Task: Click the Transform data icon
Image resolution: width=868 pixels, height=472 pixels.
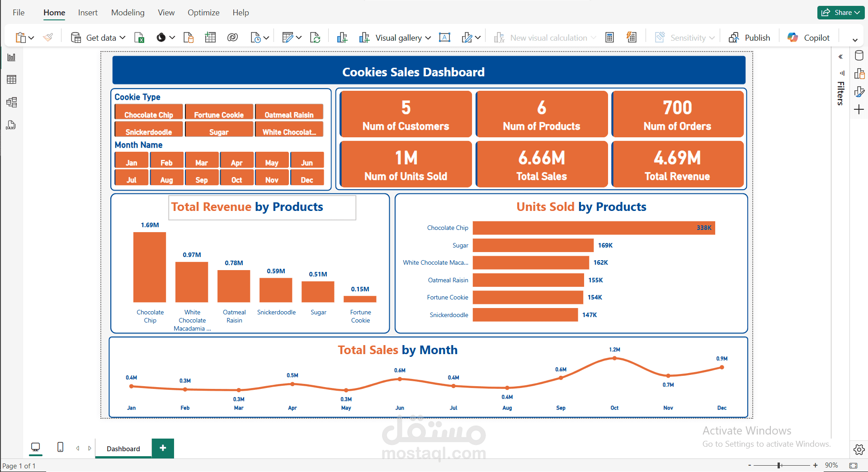Action: click(288, 37)
